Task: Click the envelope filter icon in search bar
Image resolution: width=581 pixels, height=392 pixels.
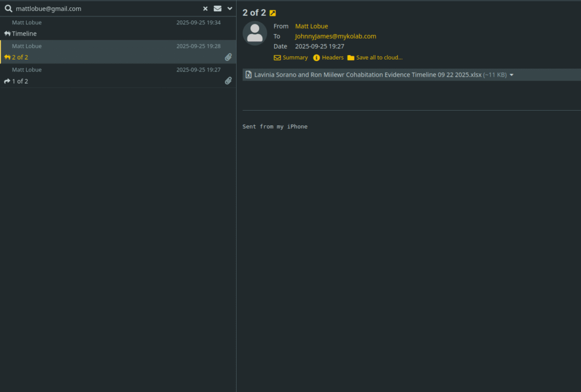Action: click(x=217, y=9)
